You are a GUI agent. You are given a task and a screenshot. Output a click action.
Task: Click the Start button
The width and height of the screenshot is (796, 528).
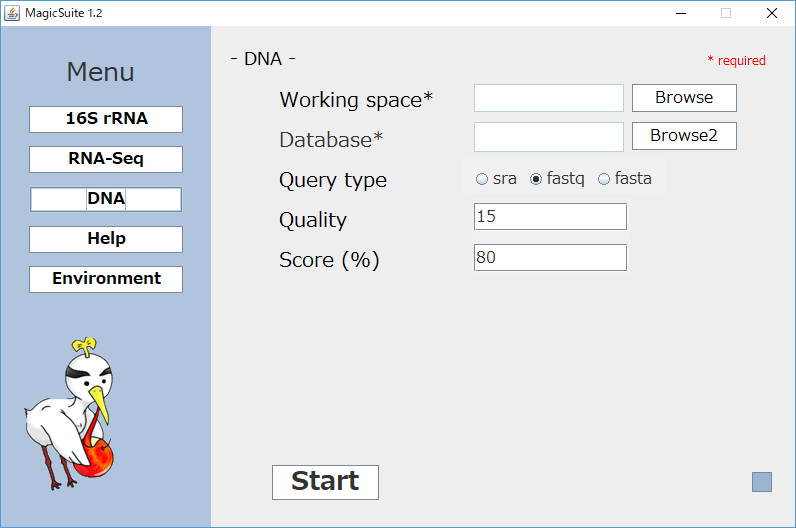[325, 482]
